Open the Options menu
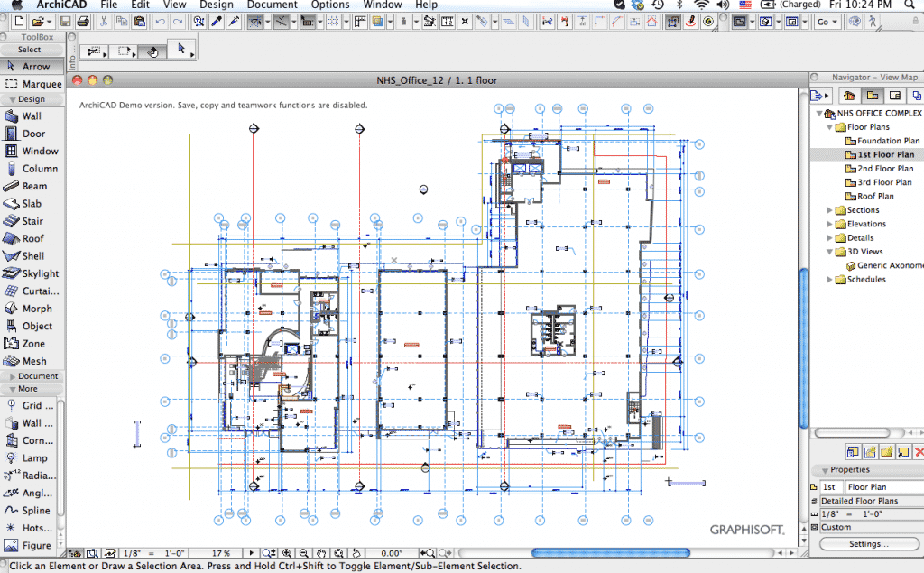This screenshot has width=924, height=573. [330, 5]
